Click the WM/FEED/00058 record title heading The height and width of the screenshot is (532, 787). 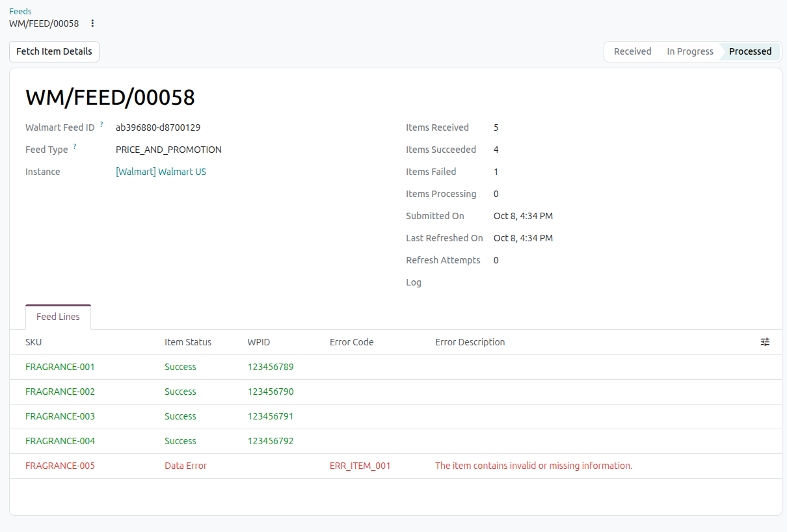point(111,97)
